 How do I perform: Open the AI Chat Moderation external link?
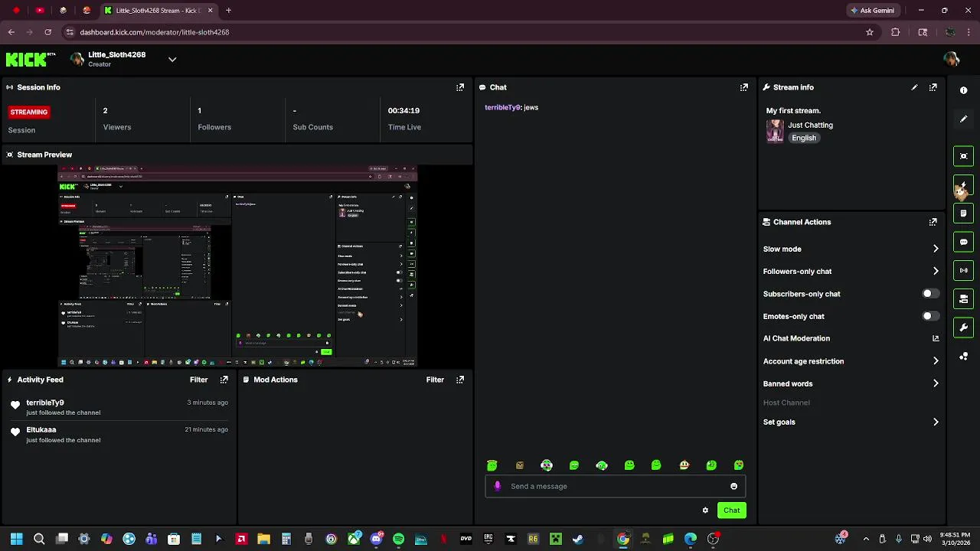(936, 338)
